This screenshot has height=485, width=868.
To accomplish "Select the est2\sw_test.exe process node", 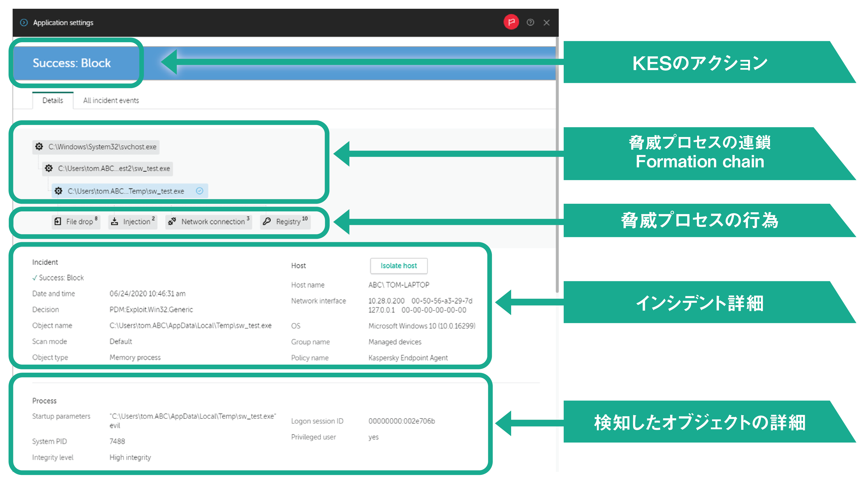I will click(x=107, y=168).
